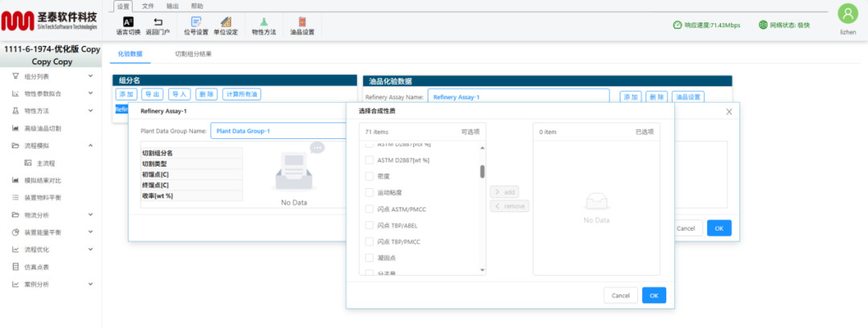Click OK in Refinery Assay-1 dialog
The width and height of the screenshot is (868, 328).
click(719, 228)
